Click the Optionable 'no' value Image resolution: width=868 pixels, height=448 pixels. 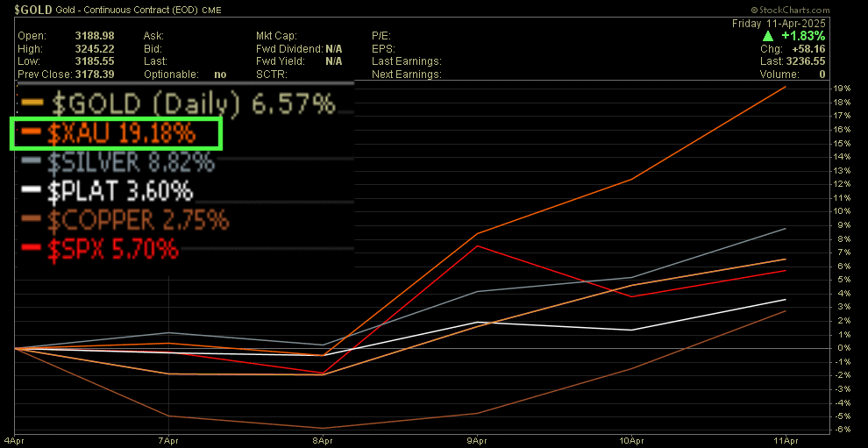[220, 75]
